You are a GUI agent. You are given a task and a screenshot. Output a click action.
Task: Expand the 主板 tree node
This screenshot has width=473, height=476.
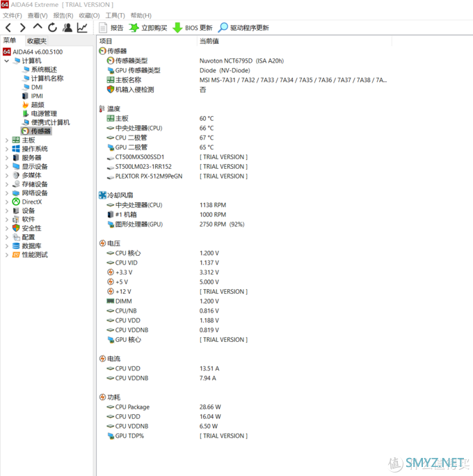[7, 140]
